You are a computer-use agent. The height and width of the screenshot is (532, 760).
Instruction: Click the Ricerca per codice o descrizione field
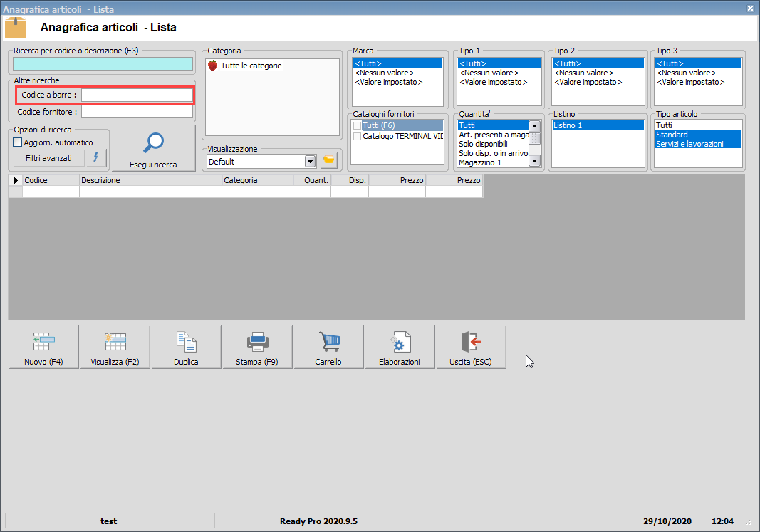[x=103, y=64]
